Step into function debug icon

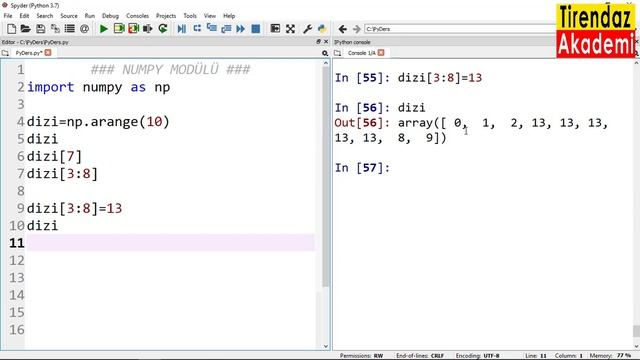(x=211, y=29)
